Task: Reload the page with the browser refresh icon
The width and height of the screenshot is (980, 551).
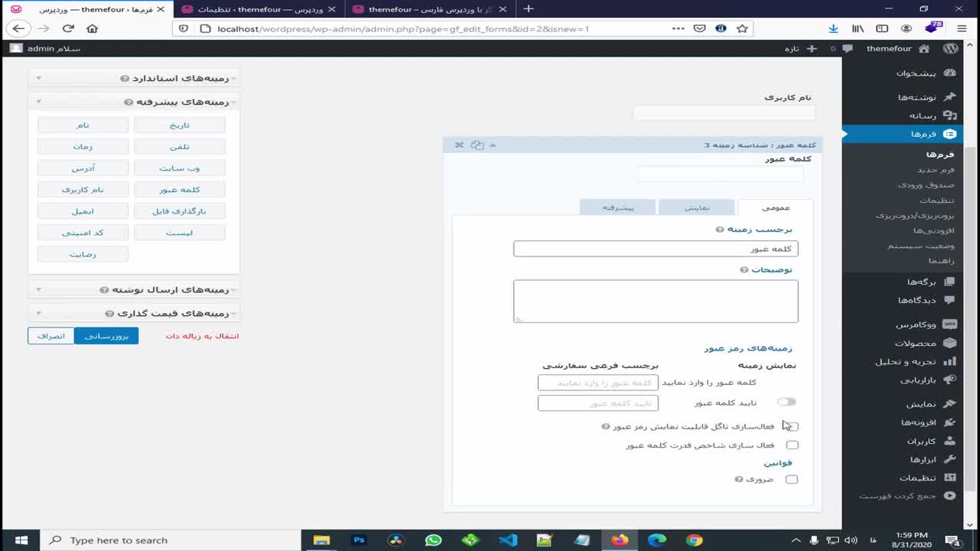Action: tap(68, 28)
